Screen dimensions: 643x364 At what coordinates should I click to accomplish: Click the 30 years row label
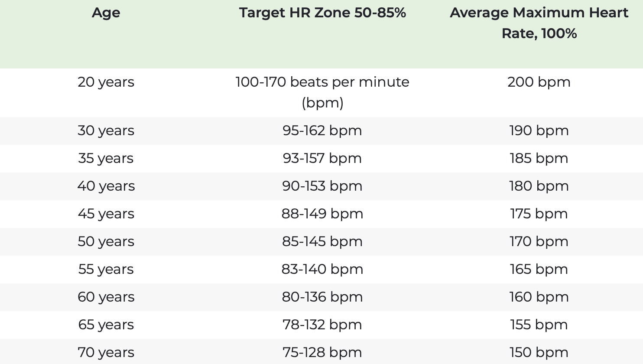tap(106, 130)
